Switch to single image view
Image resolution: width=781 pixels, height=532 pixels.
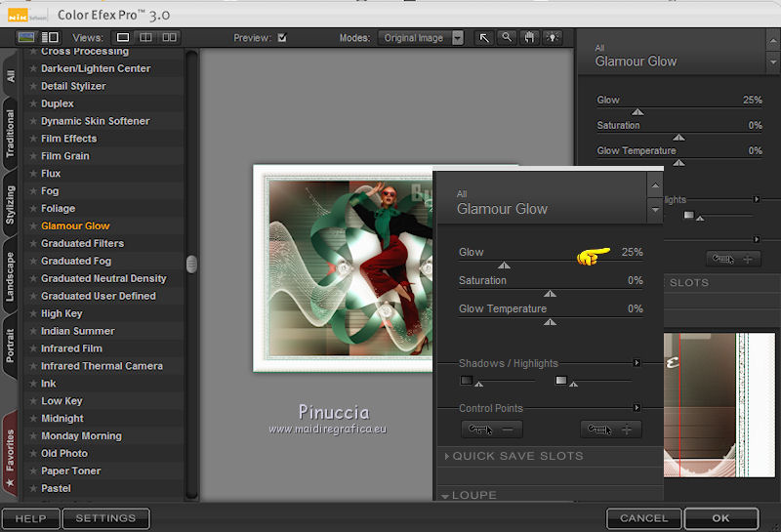[x=125, y=38]
